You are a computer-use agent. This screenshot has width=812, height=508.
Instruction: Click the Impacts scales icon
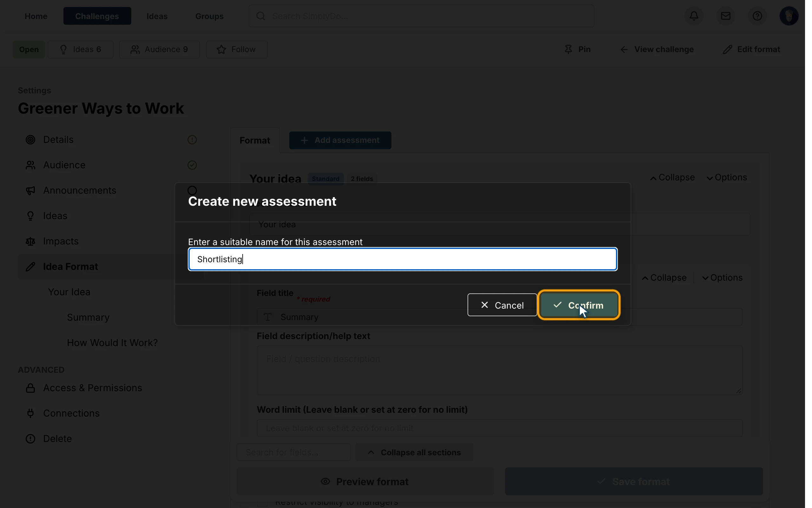30,241
